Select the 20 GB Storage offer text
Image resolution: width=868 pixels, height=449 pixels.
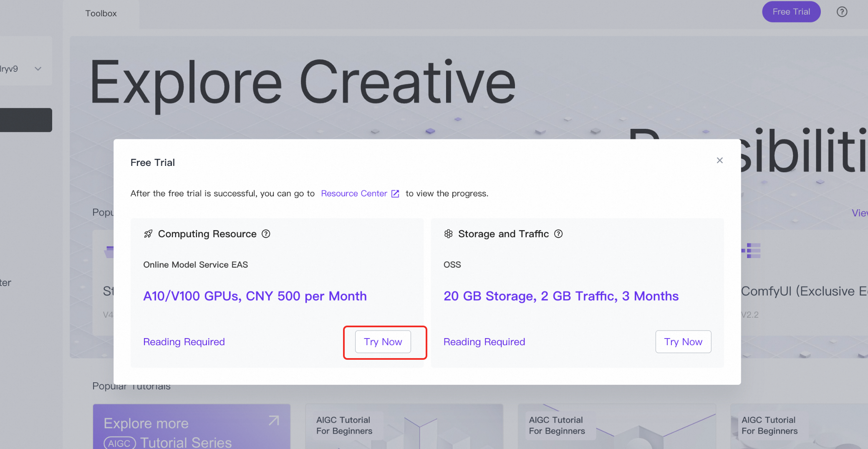(561, 296)
